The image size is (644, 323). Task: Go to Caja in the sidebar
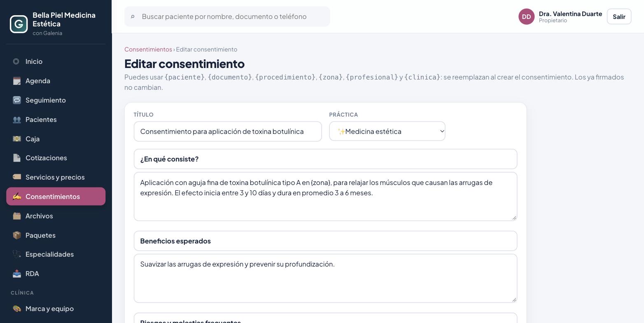coord(56,139)
